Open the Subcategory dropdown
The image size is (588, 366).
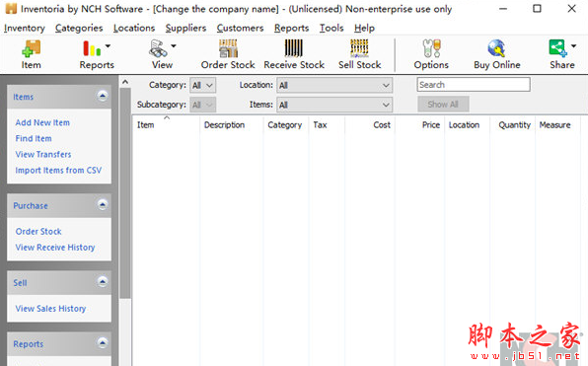[203, 105]
